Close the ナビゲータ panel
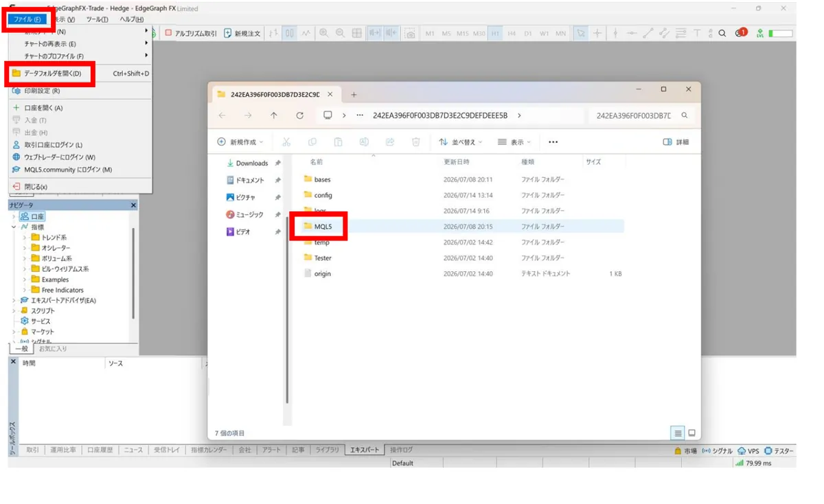The width and height of the screenshot is (824, 504). (x=134, y=205)
